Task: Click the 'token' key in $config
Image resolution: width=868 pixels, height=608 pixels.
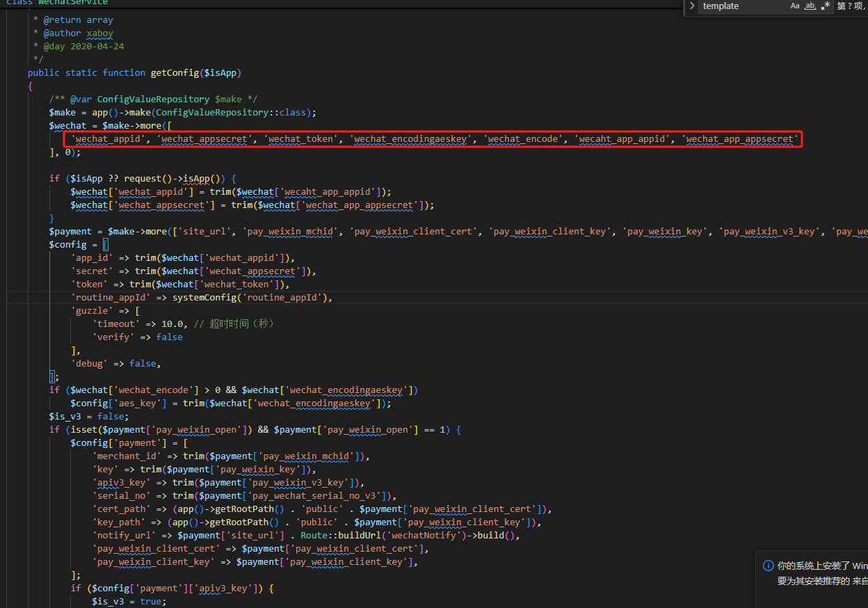Action: 90,285
